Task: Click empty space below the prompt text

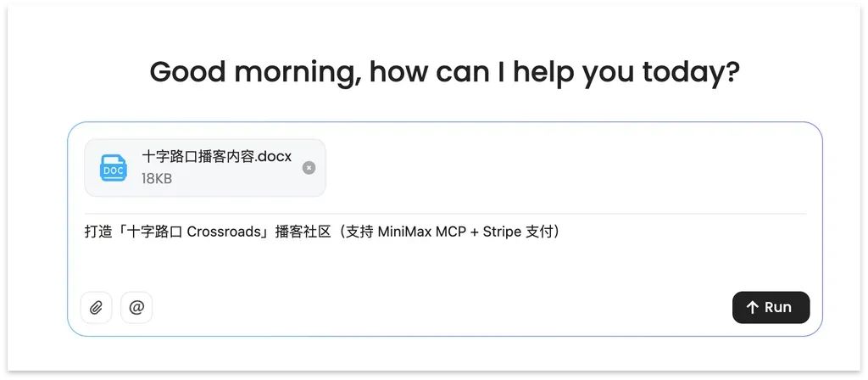Action: pos(445,265)
